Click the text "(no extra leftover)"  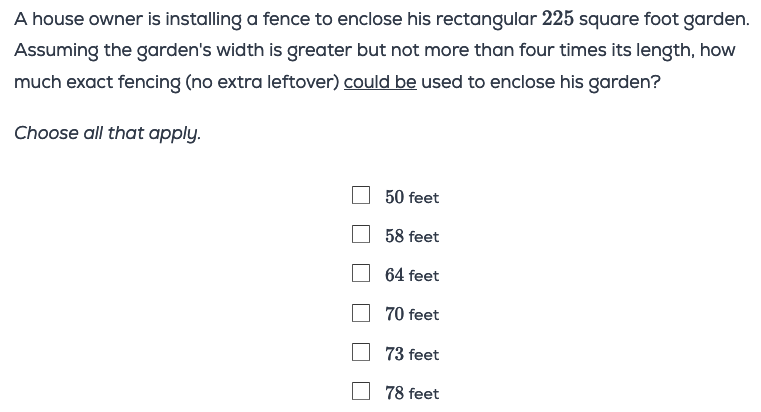point(262,82)
